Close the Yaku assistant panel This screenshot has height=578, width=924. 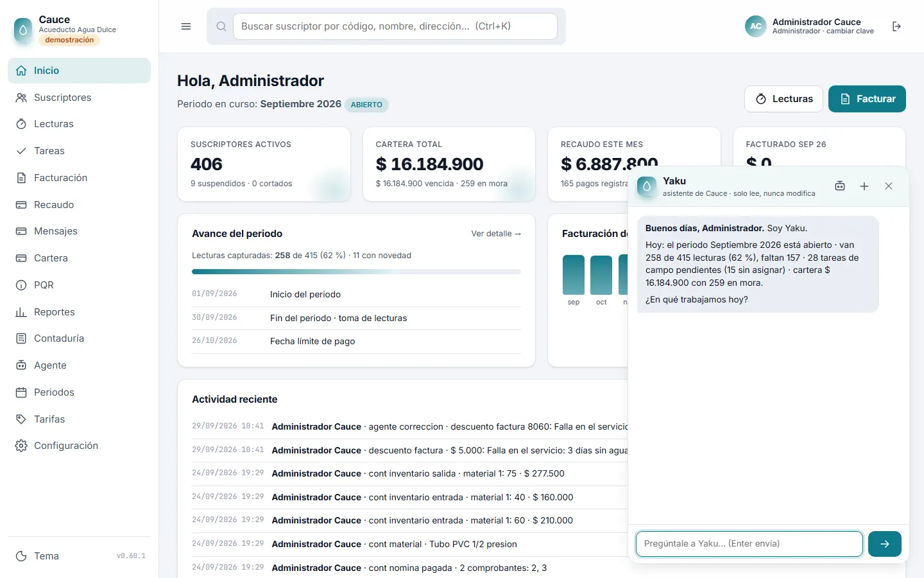(x=889, y=186)
